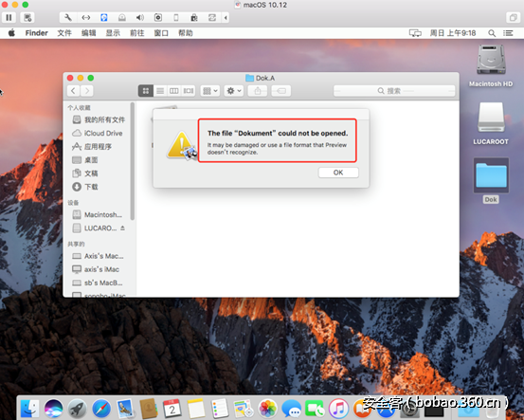Open the 显示 menu
The image size is (524, 420).
tap(113, 33)
